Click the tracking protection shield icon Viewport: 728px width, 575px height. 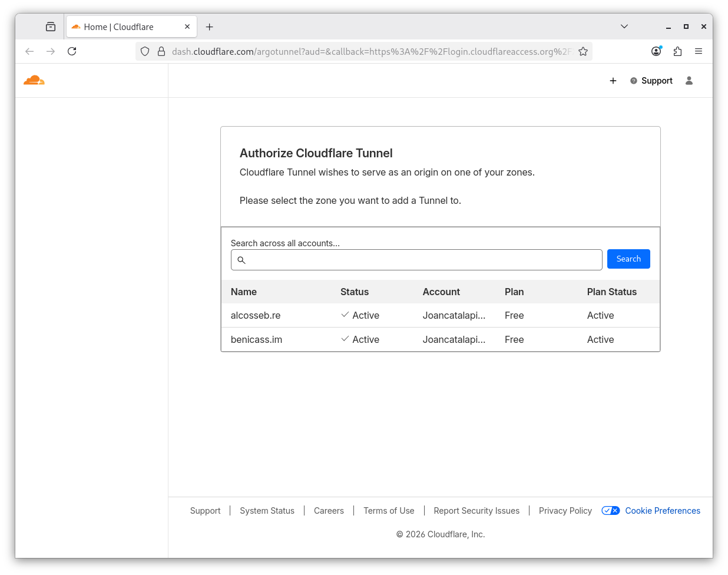tap(145, 51)
